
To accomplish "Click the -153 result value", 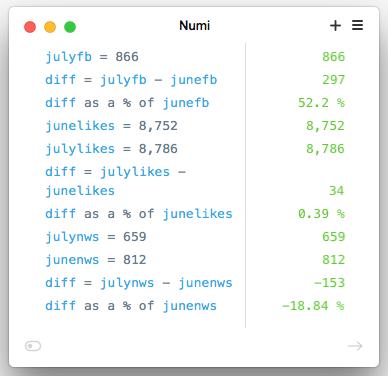I will point(329,283).
